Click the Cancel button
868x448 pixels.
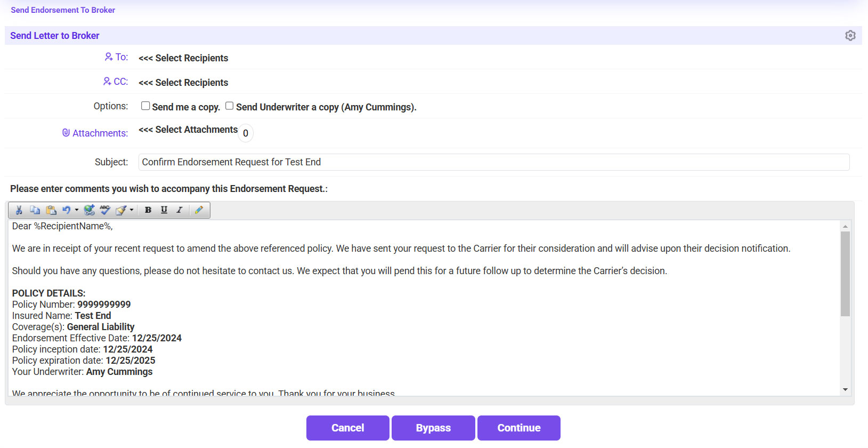point(348,428)
